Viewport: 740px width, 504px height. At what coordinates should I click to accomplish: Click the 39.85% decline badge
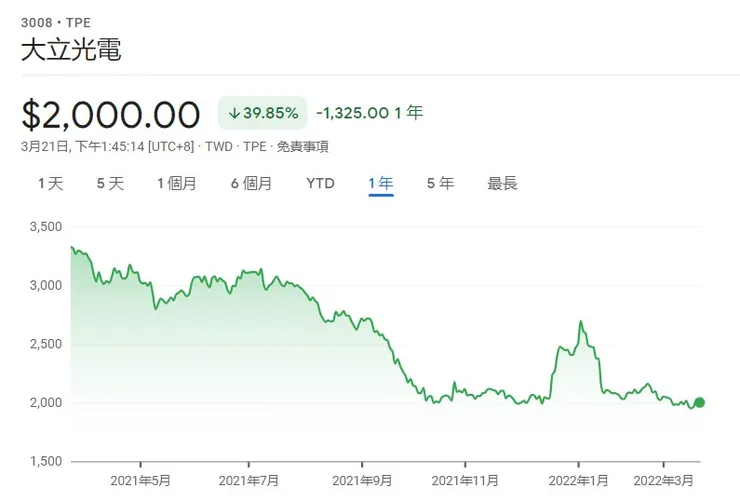pyautogui.click(x=262, y=113)
